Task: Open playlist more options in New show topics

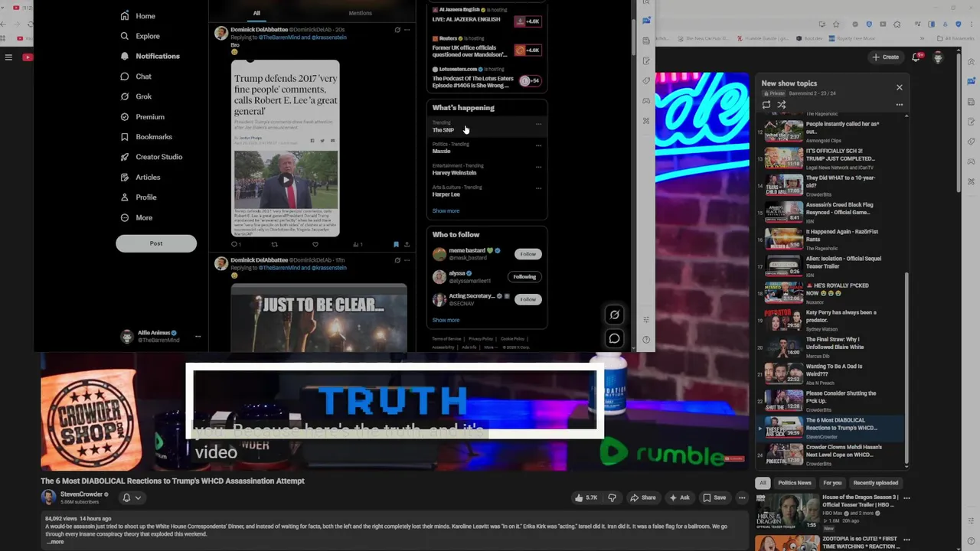Action: point(900,105)
